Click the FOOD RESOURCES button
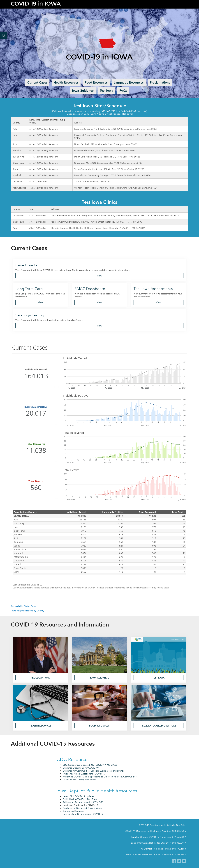This screenshot has width=199, height=868. coord(99,725)
